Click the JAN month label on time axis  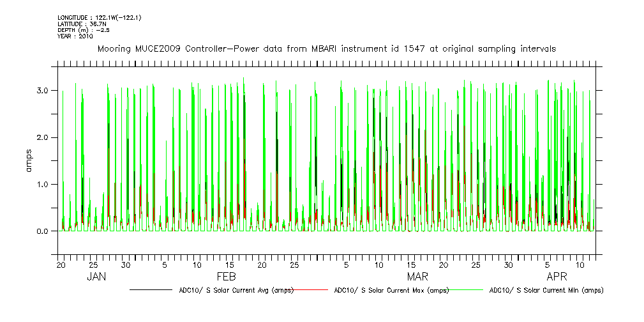pyautogui.click(x=96, y=277)
